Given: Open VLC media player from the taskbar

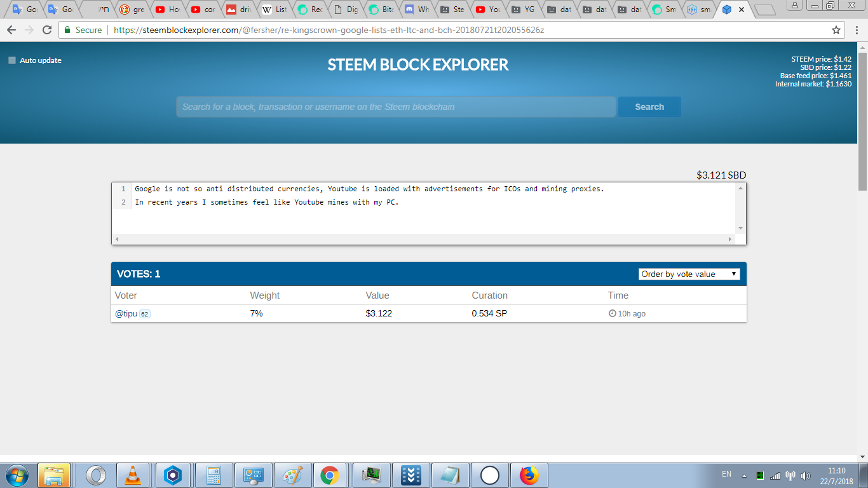Looking at the screenshot, I should 133,475.
